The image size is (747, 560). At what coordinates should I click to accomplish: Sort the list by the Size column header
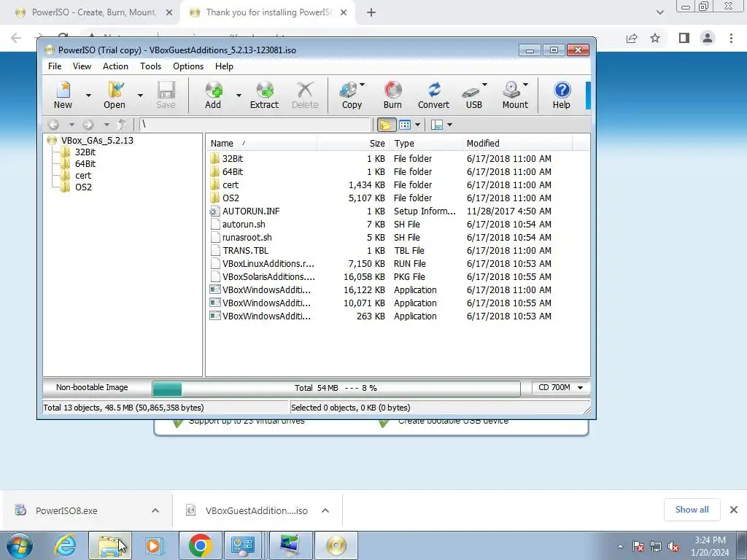353,144
